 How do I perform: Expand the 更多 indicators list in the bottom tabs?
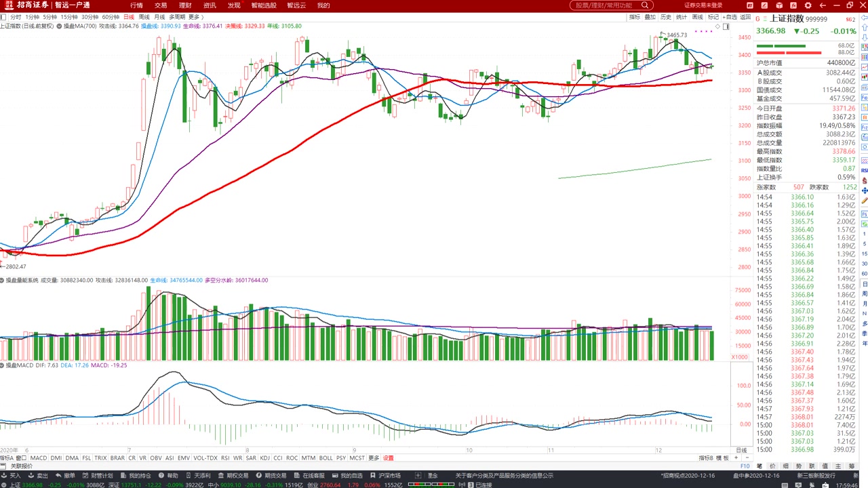pyautogui.click(x=374, y=458)
